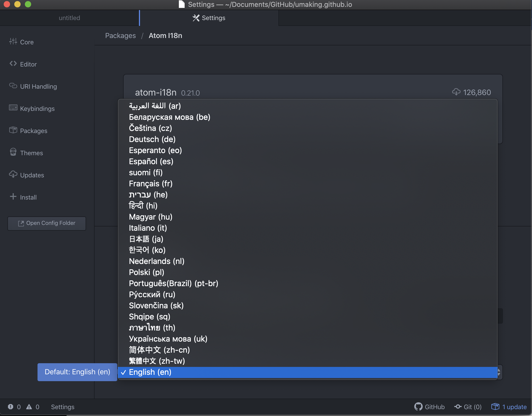Select Deutsch (de) from language list
Image resolution: width=532 pixels, height=416 pixels.
pyautogui.click(x=152, y=139)
